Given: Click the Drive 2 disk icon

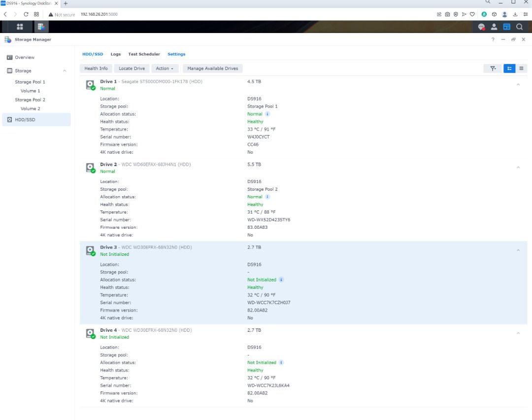Looking at the screenshot, I should click(x=90, y=168).
